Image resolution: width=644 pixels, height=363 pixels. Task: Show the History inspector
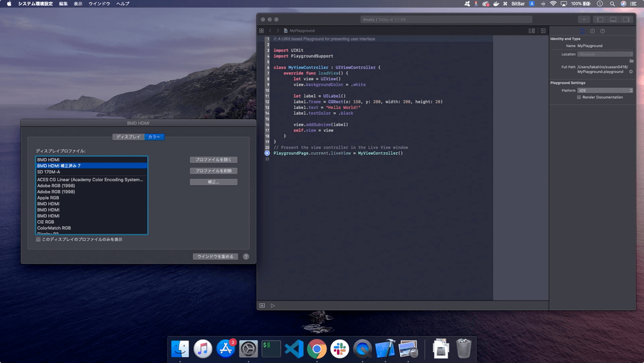(592, 31)
